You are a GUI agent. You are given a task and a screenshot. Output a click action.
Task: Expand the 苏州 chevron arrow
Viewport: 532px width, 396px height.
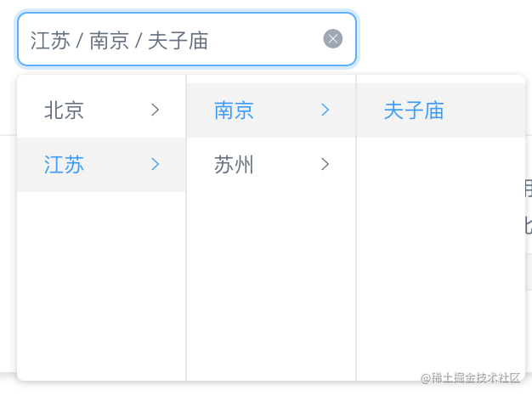[x=325, y=164]
